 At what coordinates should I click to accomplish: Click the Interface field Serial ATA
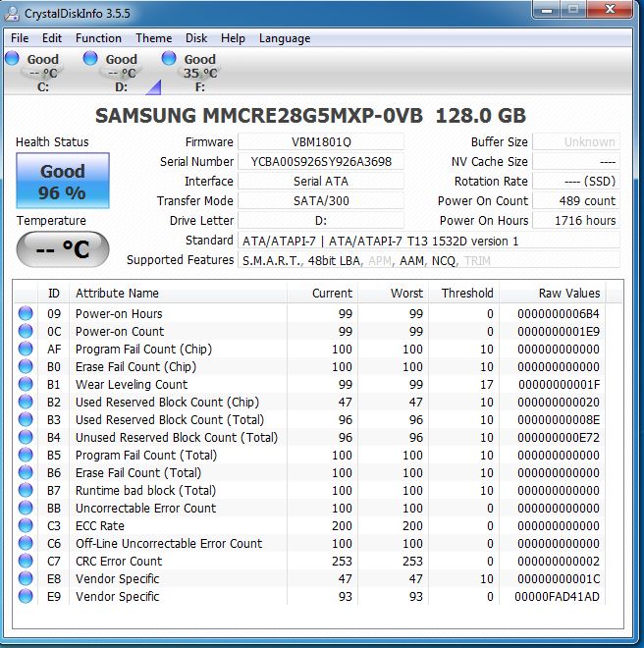click(x=321, y=181)
